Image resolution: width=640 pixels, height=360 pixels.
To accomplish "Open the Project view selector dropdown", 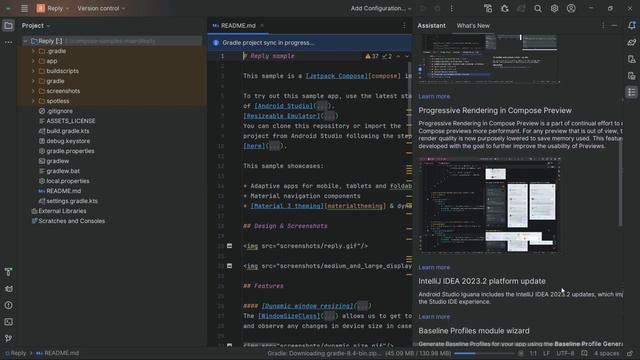I will (36, 25).
